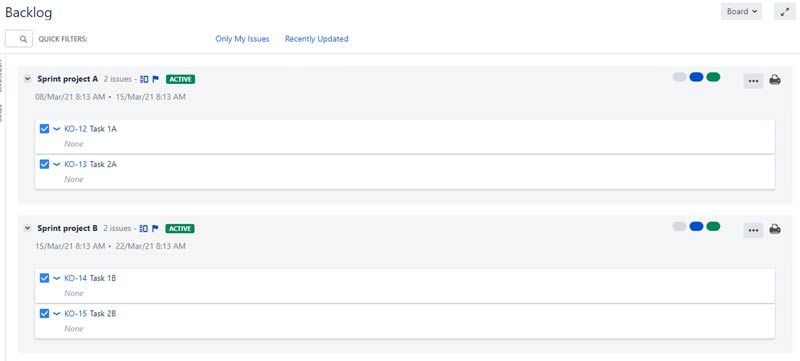Apply the Recently Updated quick filter
The height and width of the screenshot is (361, 800).
(x=316, y=39)
